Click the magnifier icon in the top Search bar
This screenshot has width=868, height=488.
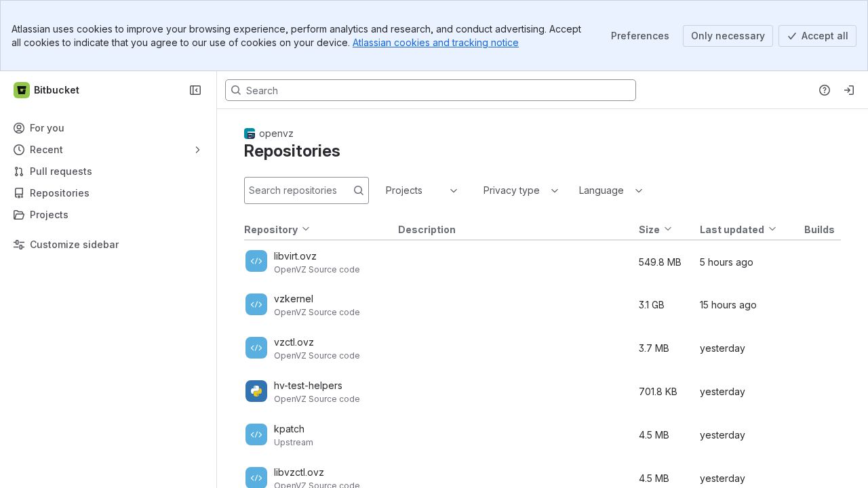pos(236,90)
